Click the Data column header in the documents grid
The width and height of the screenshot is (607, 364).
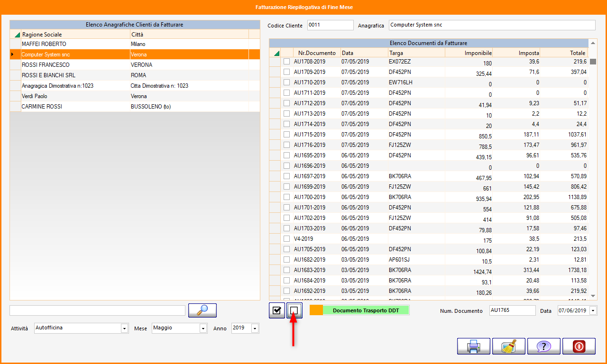[x=364, y=53]
